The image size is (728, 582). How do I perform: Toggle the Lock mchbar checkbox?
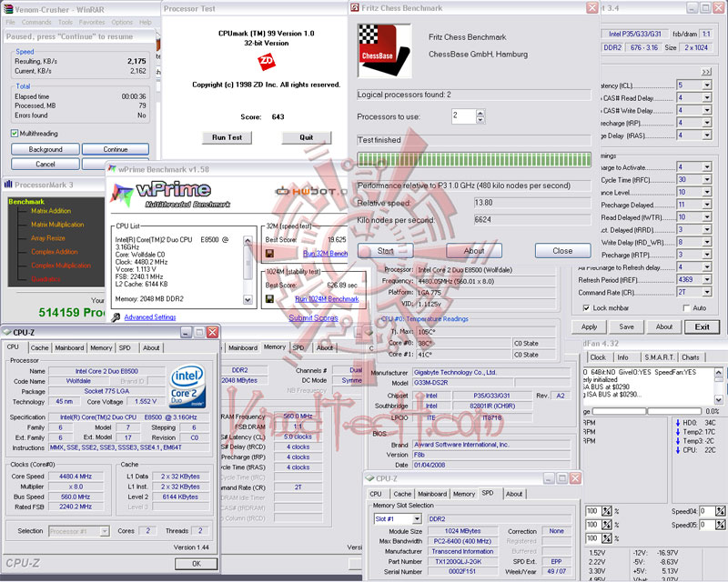point(586,308)
